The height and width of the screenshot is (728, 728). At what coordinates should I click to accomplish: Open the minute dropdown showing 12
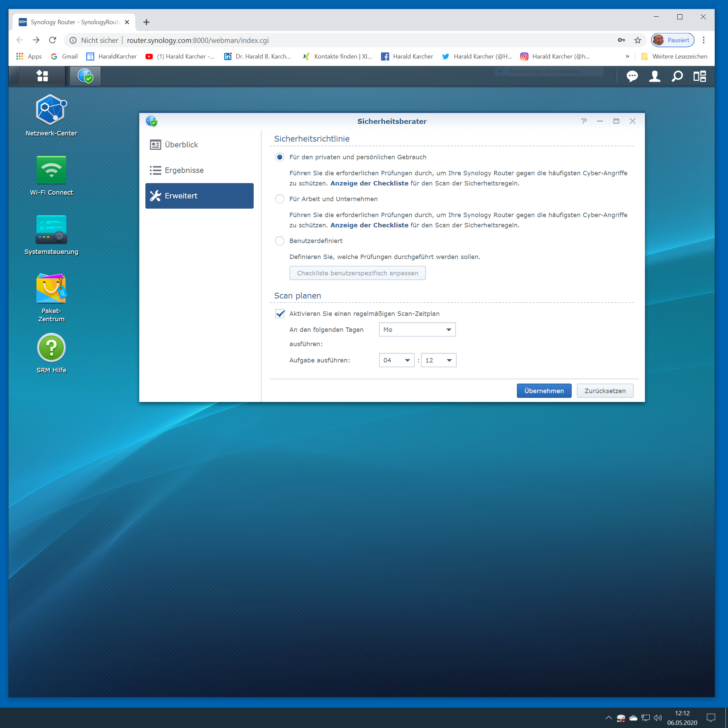[x=438, y=360]
